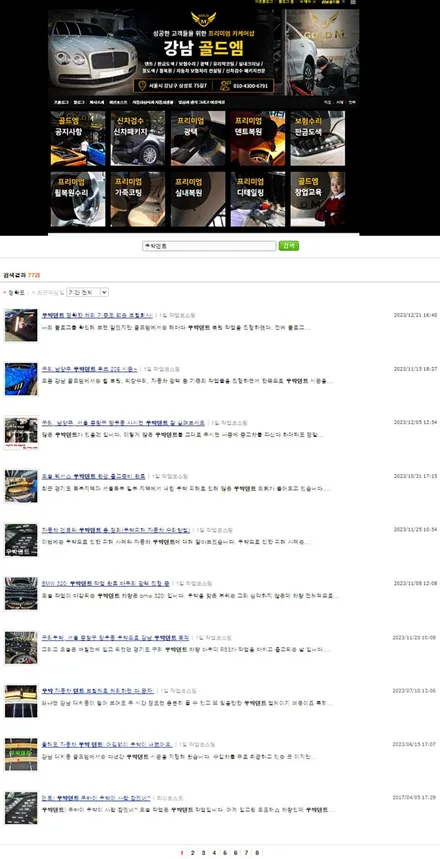Open the 프리미엄 실내복원 category tile

198,199
